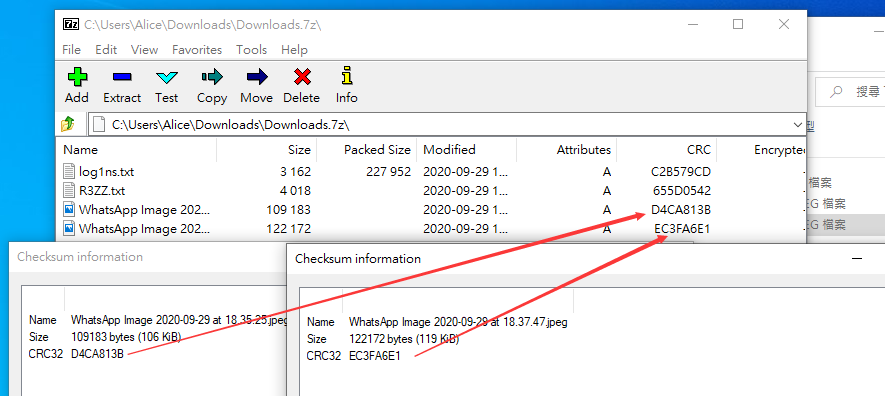Click the Info toolbar icon

(347, 76)
